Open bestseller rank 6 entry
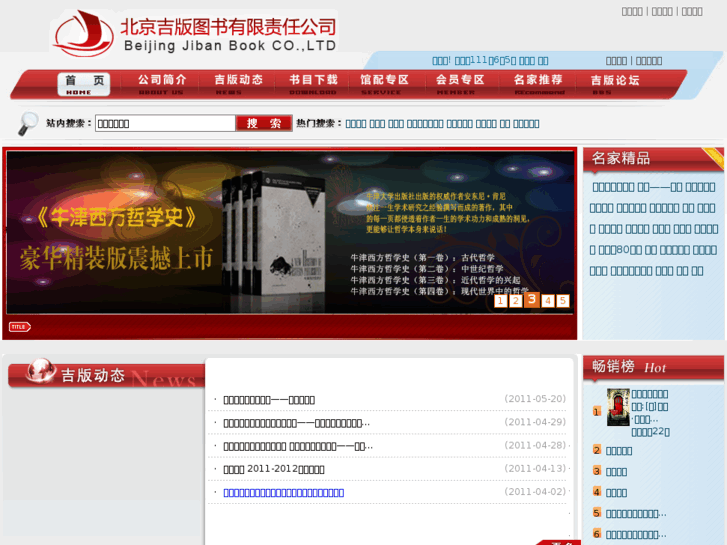727x545 pixels. pos(636,534)
